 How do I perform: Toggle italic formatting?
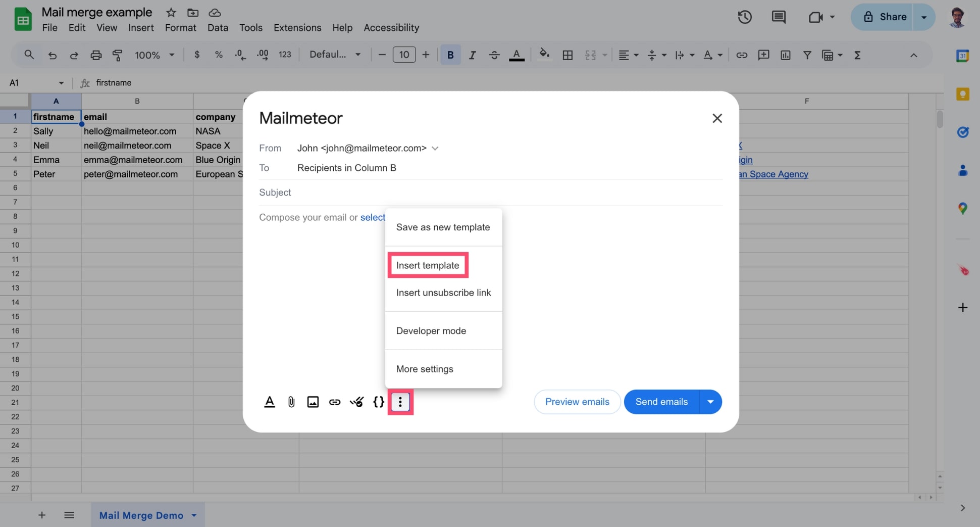click(x=472, y=55)
